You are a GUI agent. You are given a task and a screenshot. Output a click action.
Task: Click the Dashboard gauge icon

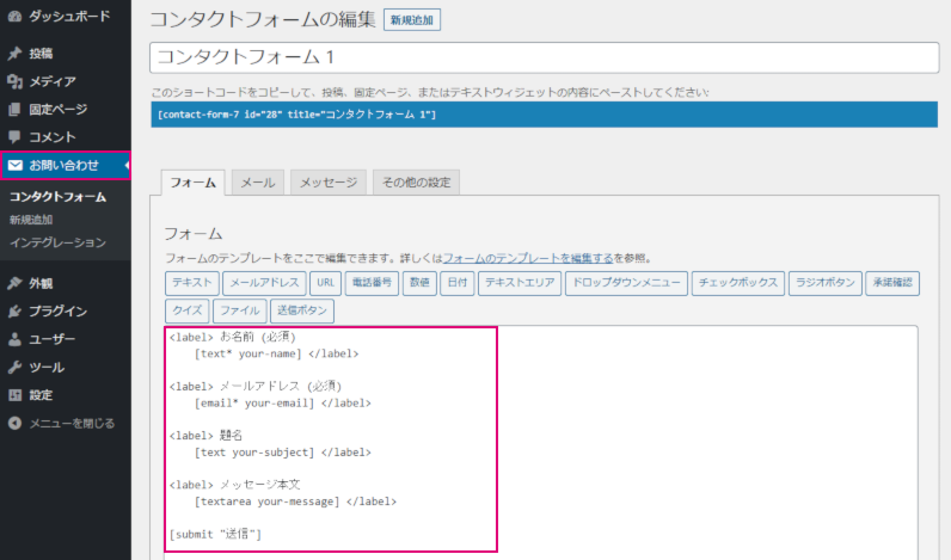[x=15, y=17]
